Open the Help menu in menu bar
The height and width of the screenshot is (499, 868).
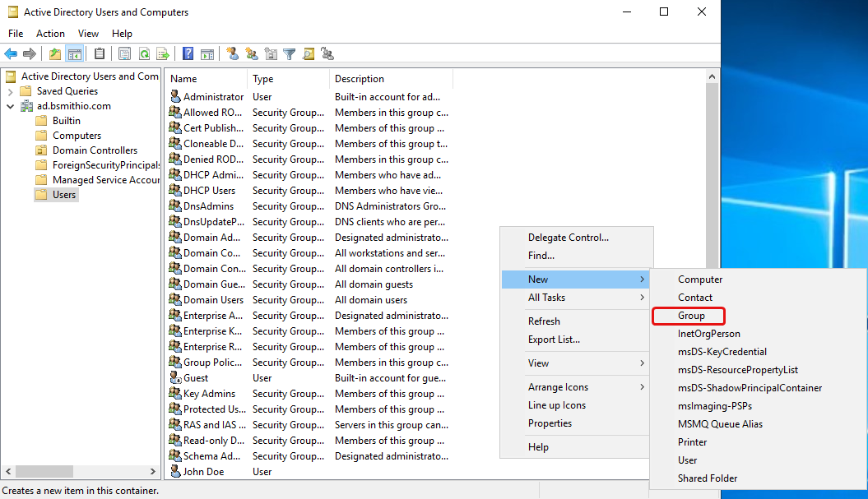(x=122, y=34)
